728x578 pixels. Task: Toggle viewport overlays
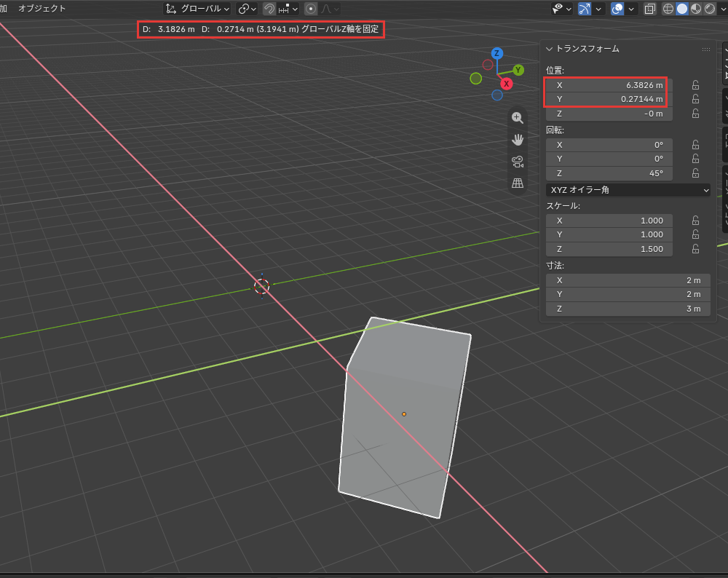(x=617, y=9)
